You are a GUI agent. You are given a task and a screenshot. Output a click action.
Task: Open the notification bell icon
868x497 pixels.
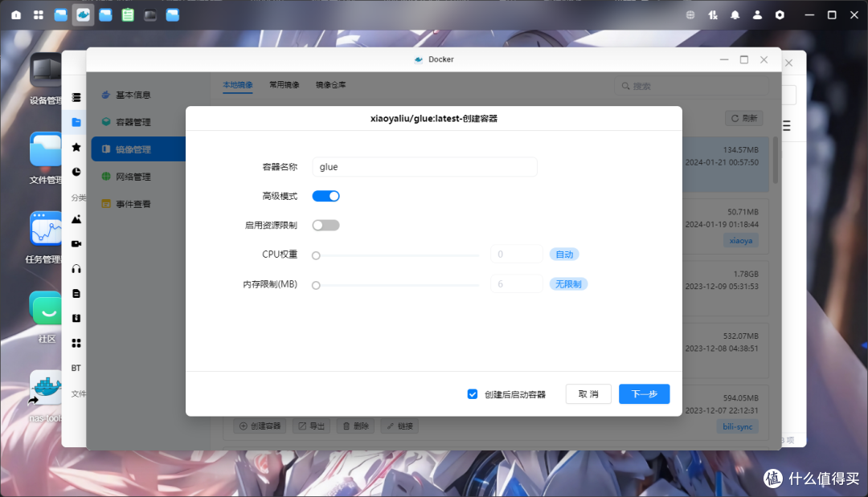tap(735, 15)
